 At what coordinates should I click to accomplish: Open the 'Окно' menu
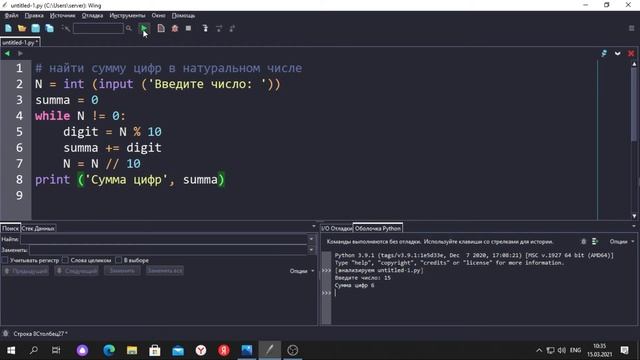coord(158,16)
